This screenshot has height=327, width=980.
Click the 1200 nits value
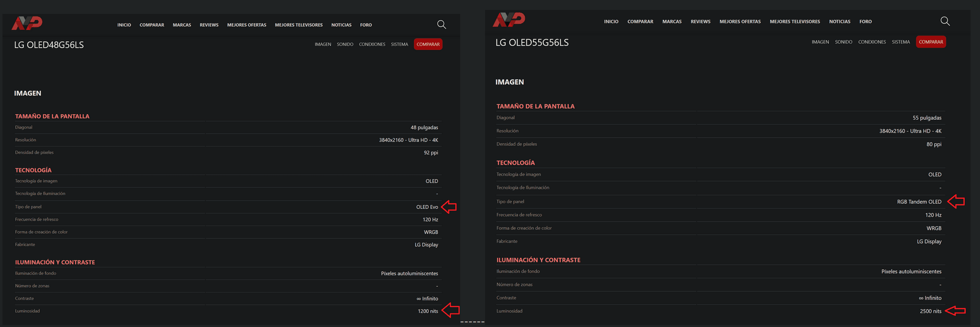[x=428, y=311]
